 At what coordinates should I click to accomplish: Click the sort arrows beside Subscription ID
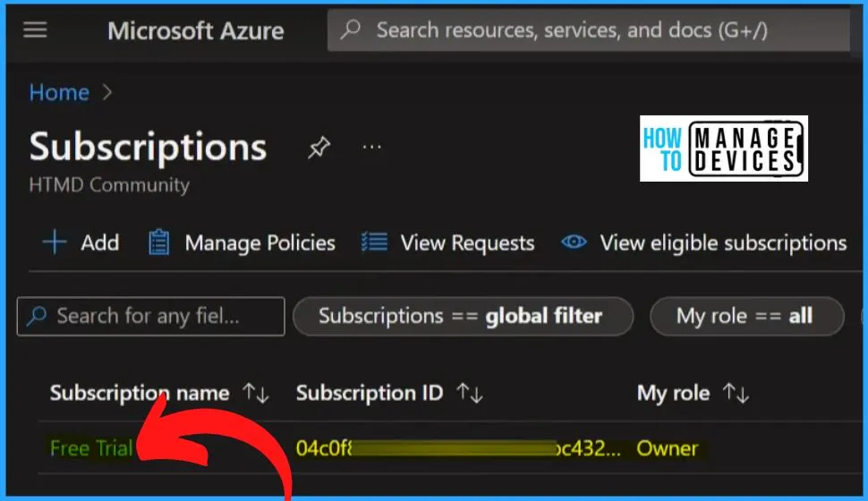(470, 393)
